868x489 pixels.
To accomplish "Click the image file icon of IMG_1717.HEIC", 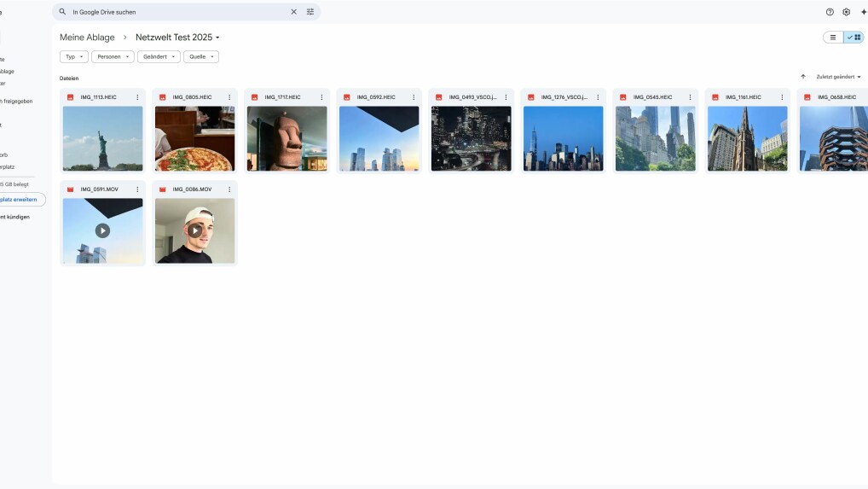I will 255,97.
